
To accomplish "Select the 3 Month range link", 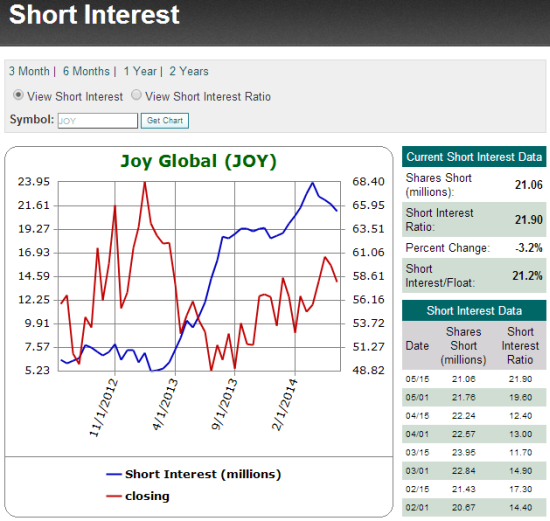I will pos(29,71).
